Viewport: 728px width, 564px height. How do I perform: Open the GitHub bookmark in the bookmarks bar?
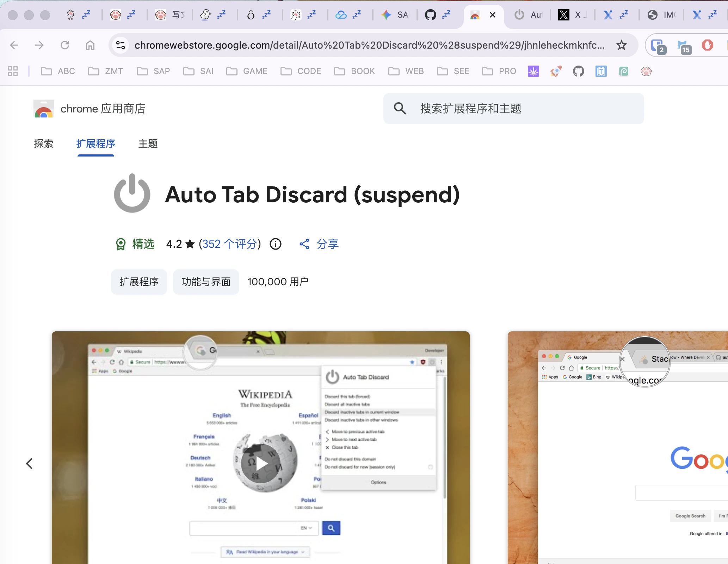[578, 71]
